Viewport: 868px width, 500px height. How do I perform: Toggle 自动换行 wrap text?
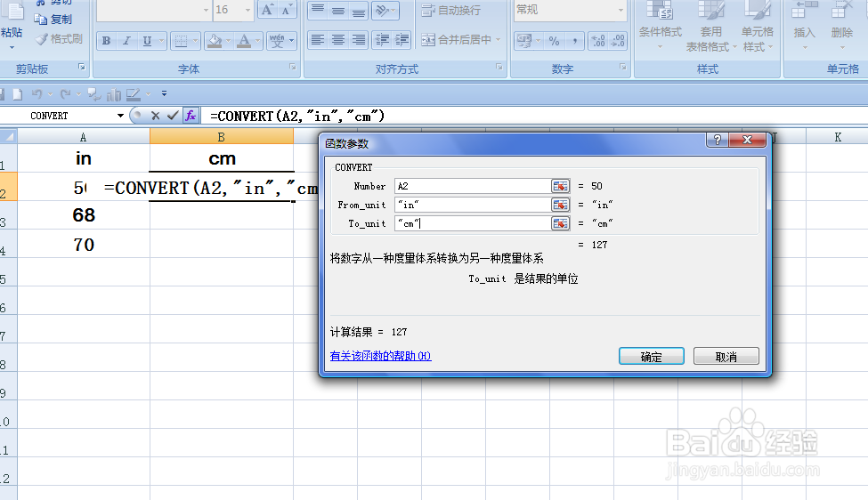(x=451, y=11)
